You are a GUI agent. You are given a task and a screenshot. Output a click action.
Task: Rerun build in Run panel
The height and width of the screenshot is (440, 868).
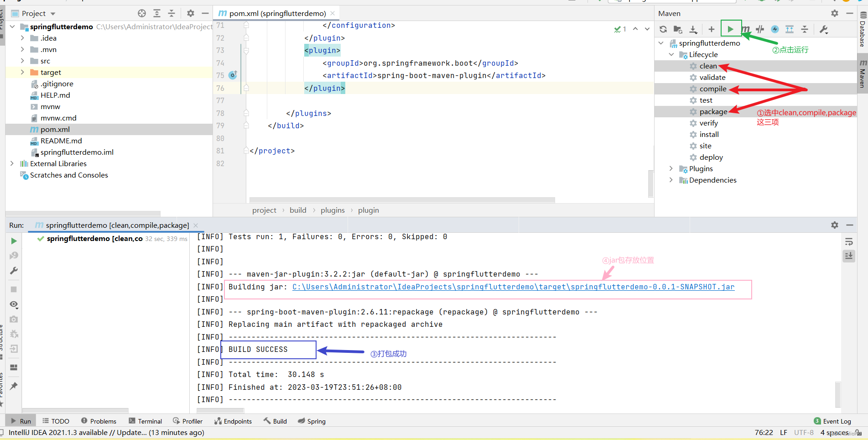click(14, 241)
